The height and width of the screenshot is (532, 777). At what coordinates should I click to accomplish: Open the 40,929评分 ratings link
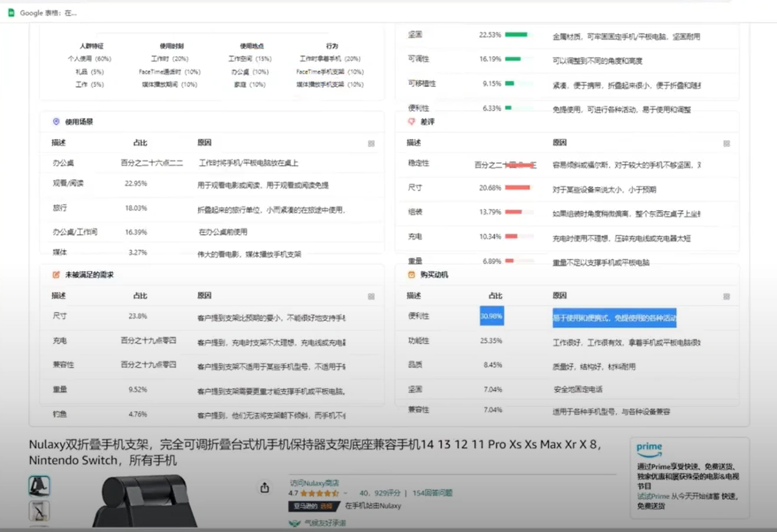point(380,493)
